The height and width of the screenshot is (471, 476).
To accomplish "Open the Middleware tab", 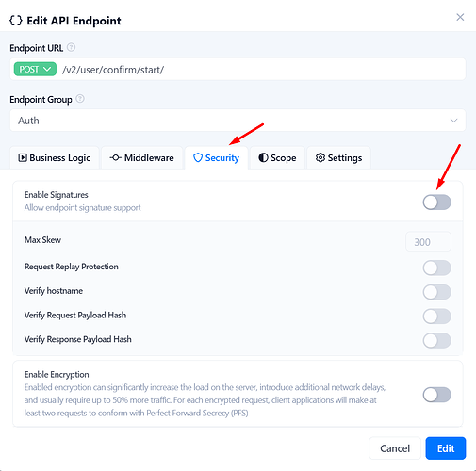I will point(142,157).
